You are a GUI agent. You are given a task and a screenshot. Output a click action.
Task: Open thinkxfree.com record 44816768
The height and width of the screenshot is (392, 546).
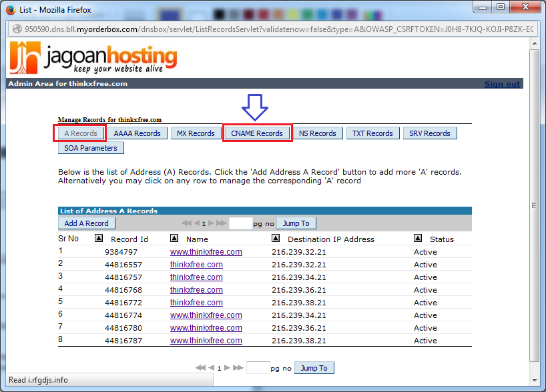(196, 290)
